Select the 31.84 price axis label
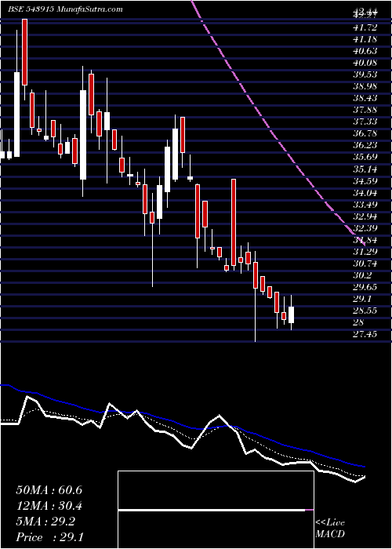Image resolution: width=392 pixels, height=549 pixels. pos(365,240)
